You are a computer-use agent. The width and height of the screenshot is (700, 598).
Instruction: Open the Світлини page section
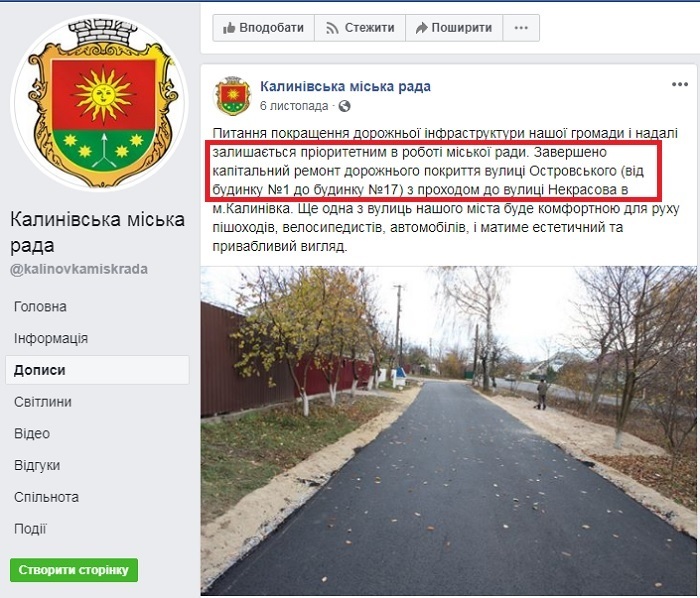(x=42, y=402)
